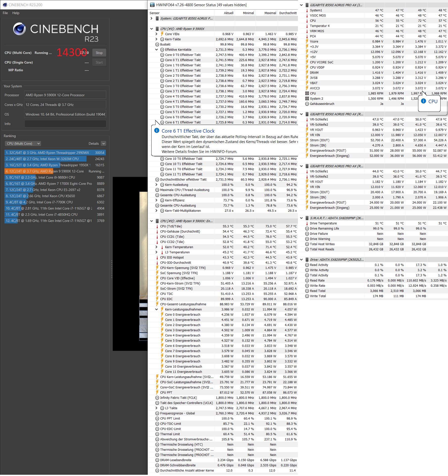The width and height of the screenshot is (448, 476).
Task: Click the Info input field in Your System
Action: click(65, 124)
